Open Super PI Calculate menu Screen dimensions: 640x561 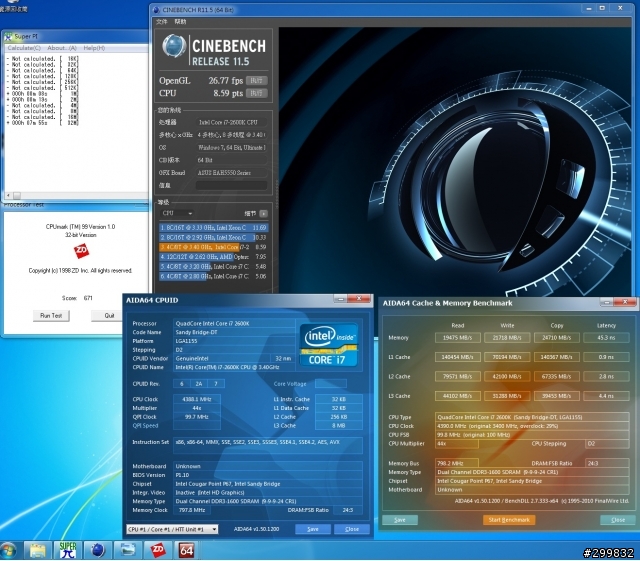[24, 48]
